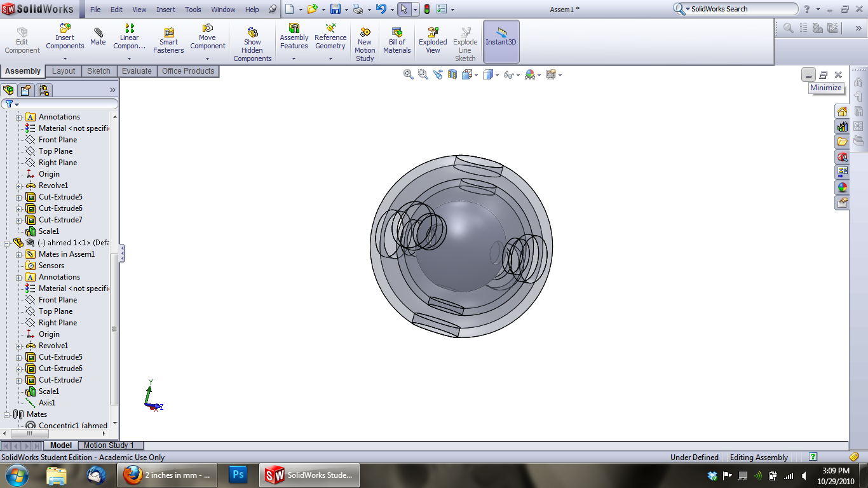Insert a Bill of Materials
Screen dimensions: 868x488
(397, 41)
